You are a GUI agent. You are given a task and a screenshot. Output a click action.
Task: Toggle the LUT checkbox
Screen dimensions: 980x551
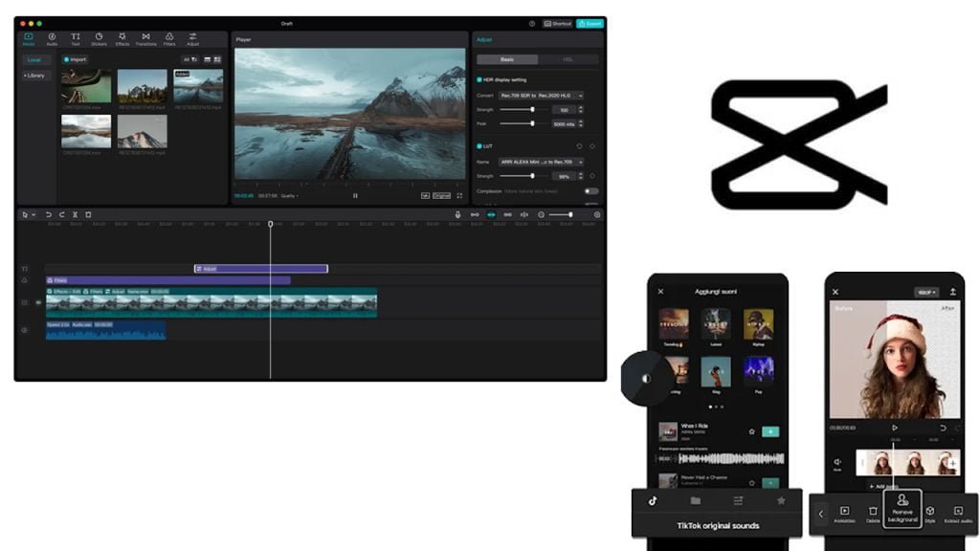click(479, 146)
